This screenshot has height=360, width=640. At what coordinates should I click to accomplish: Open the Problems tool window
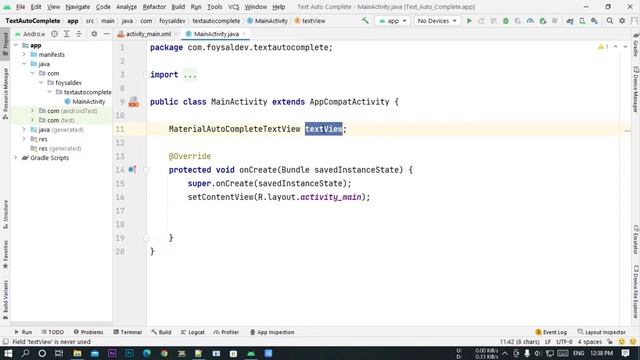pyautogui.click(x=88, y=332)
